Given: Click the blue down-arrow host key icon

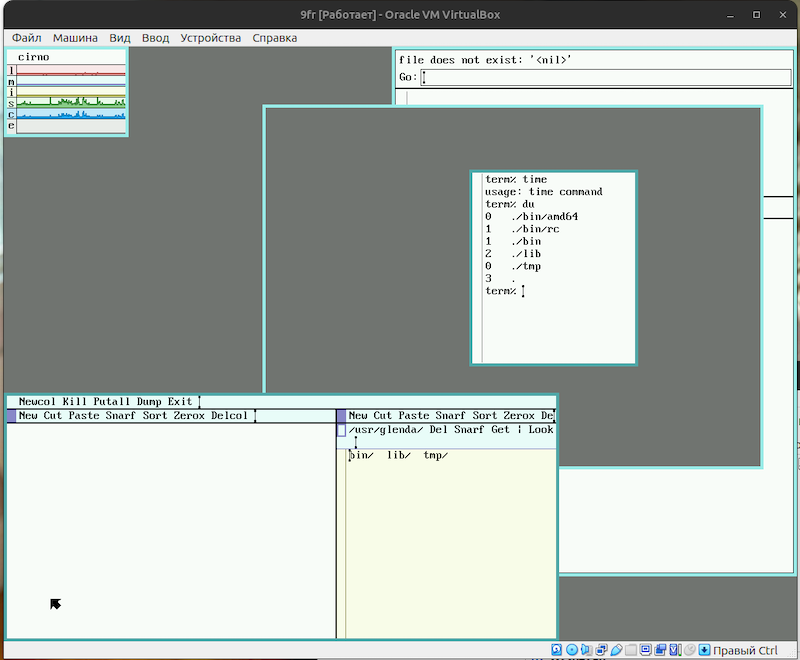Looking at the screenshot, I should tap(704, 650).
